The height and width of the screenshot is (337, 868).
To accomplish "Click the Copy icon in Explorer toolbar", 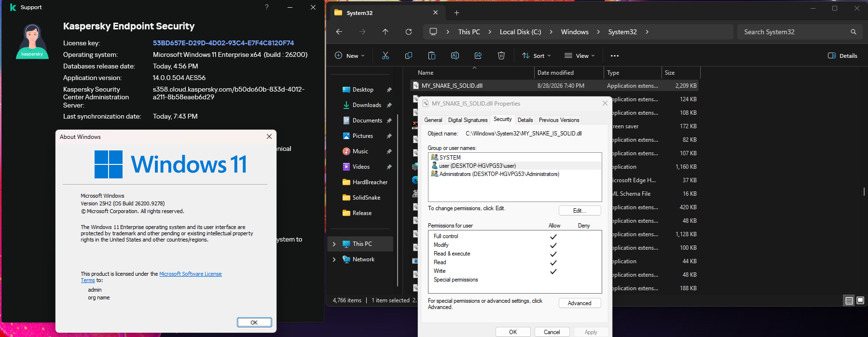I will pyautogui.click(x=408, y=55).
